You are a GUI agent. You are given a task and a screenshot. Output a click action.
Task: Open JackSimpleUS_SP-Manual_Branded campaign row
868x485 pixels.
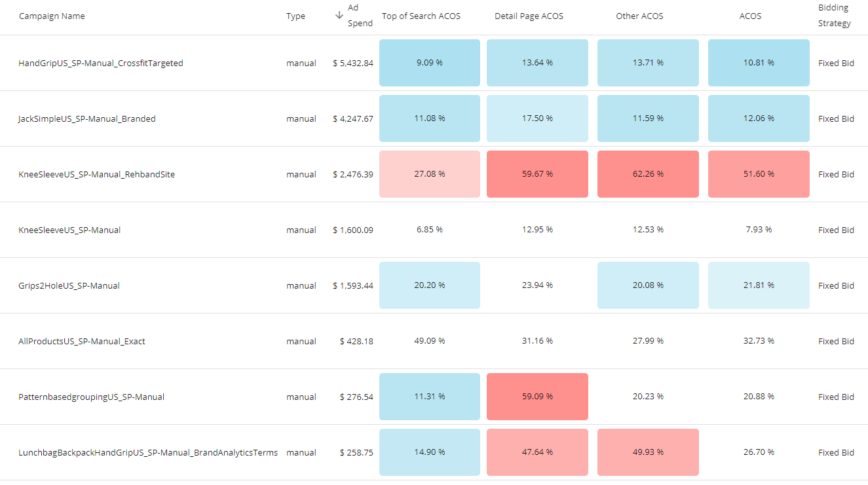(87, 119)
